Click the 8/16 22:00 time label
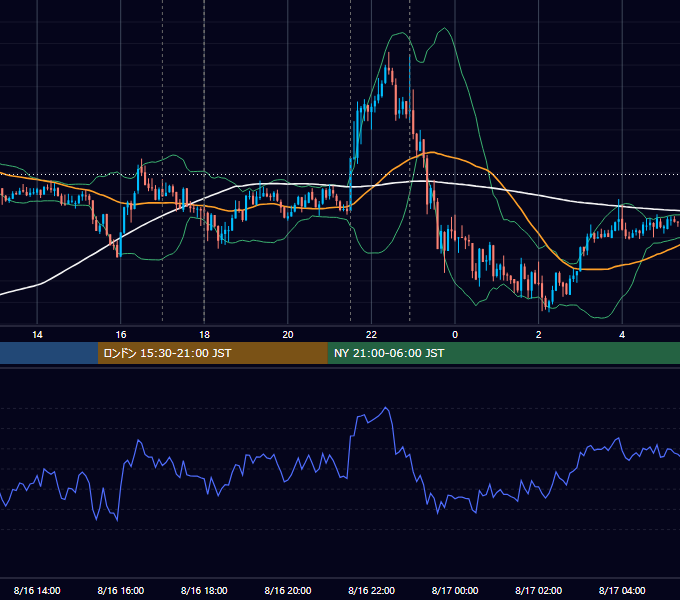680x600 pixels. [x=371, y=590]
